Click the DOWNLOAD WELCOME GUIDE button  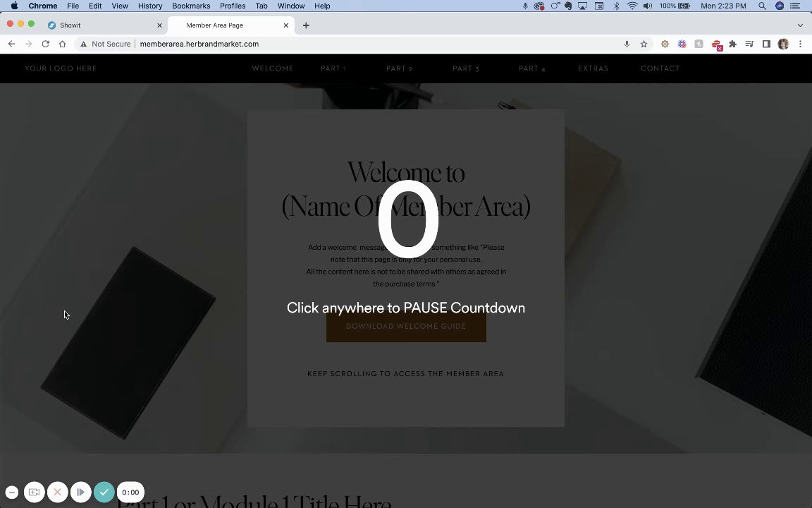(x=406, y=326)
